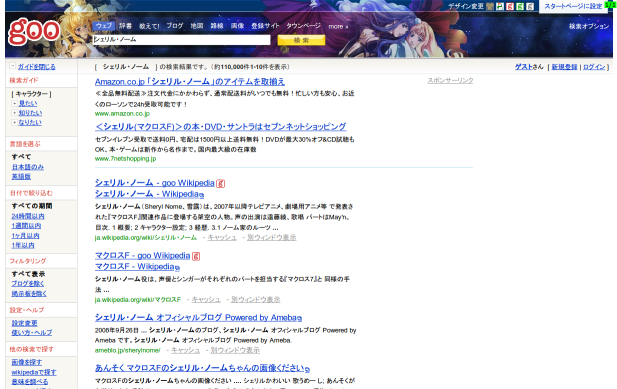Filter language to 英語版
The height and width of the screenshot is (389, 617).
(x=21, y=177)
